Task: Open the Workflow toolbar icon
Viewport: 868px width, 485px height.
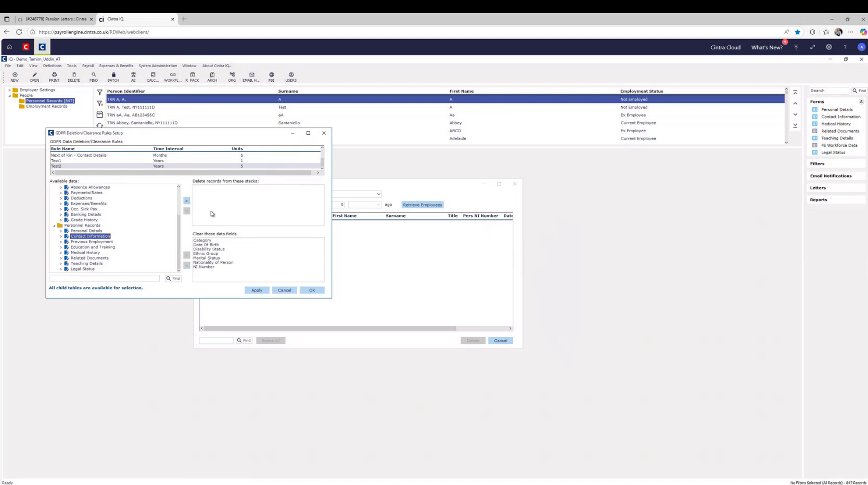Action: pyautogui.click(x=172, y=77)
